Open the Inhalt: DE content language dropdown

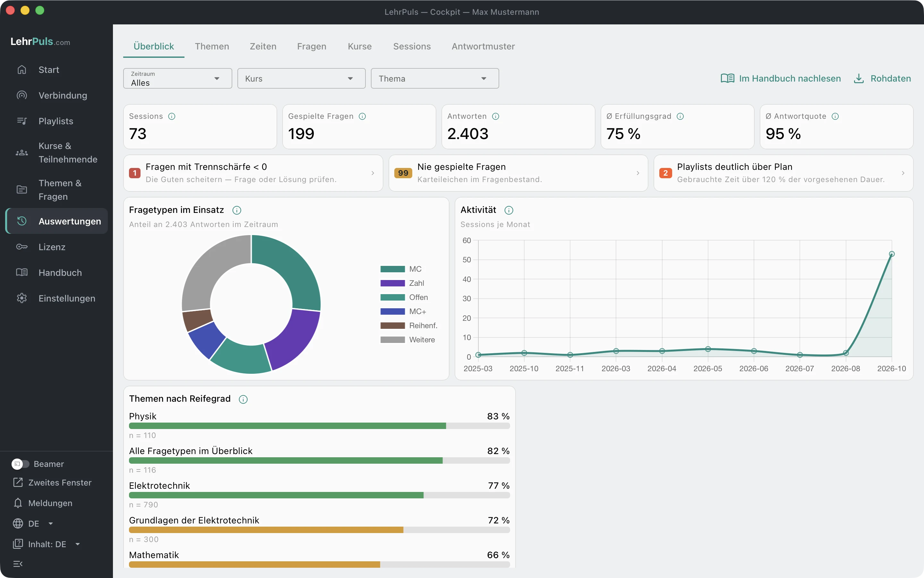click(x=47, y=544)
